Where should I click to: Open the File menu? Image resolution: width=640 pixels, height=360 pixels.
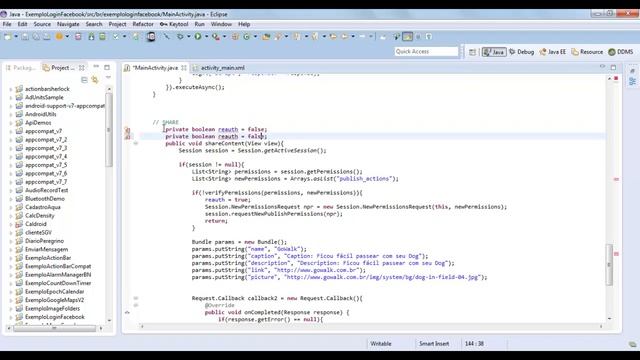[7, 24]
